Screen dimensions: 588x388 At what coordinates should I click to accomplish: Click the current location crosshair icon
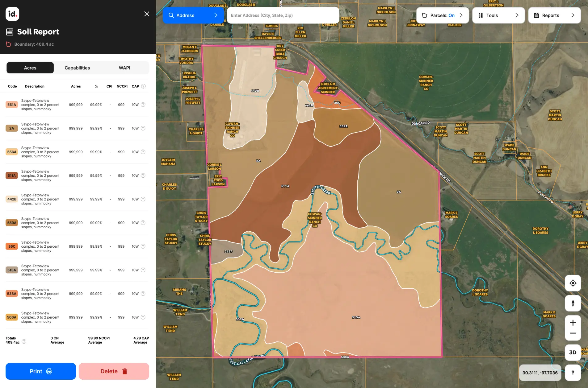click(573, 283)
